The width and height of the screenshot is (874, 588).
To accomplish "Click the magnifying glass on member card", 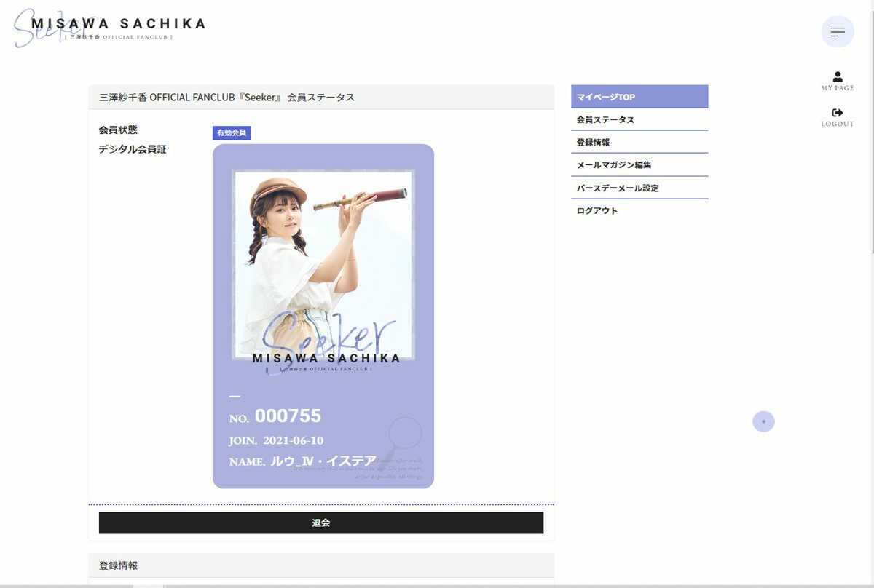I will click(406, 436).
